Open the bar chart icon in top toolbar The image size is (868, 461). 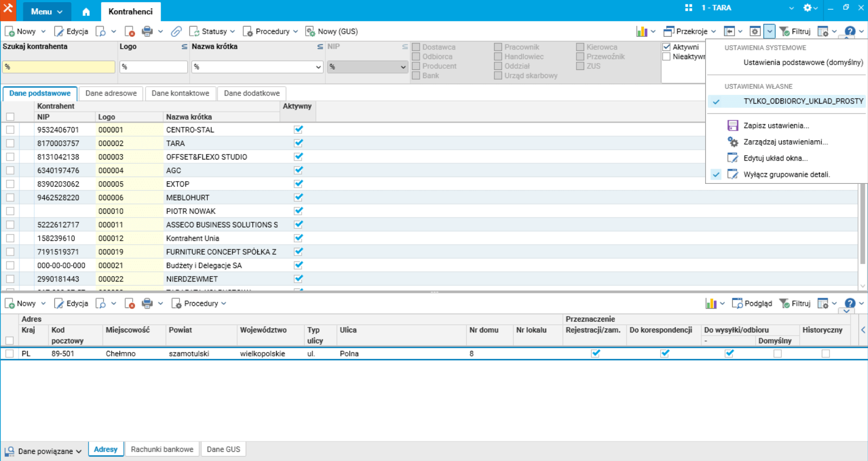pyautogui.click(x=642, y=31)
